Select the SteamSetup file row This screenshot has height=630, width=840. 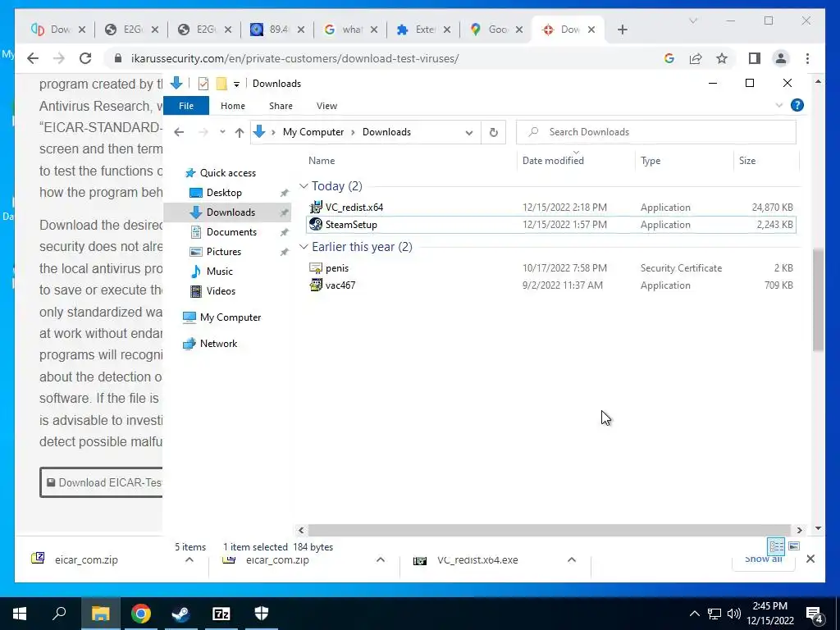pos(550,225)
